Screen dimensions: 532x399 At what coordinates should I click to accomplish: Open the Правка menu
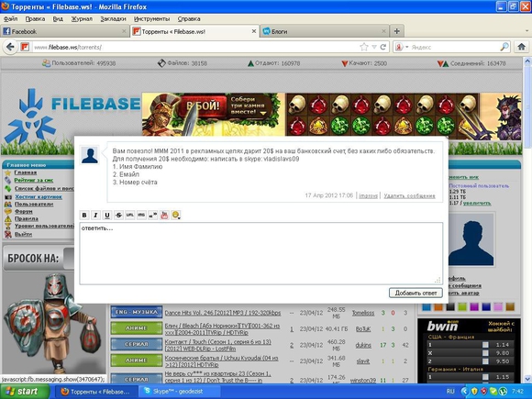(35, 19)
